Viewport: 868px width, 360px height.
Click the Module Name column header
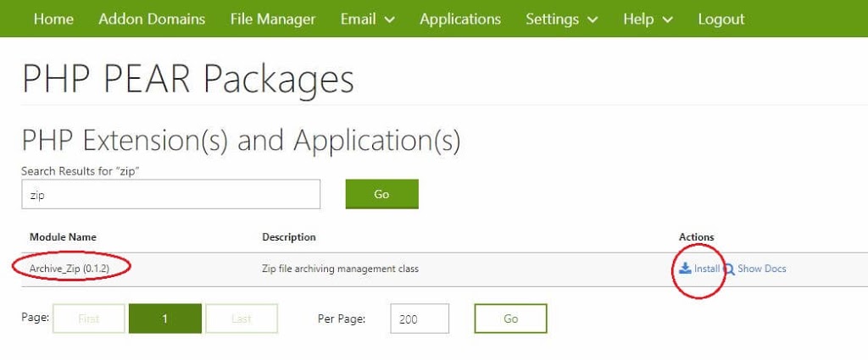click(63, 237)
